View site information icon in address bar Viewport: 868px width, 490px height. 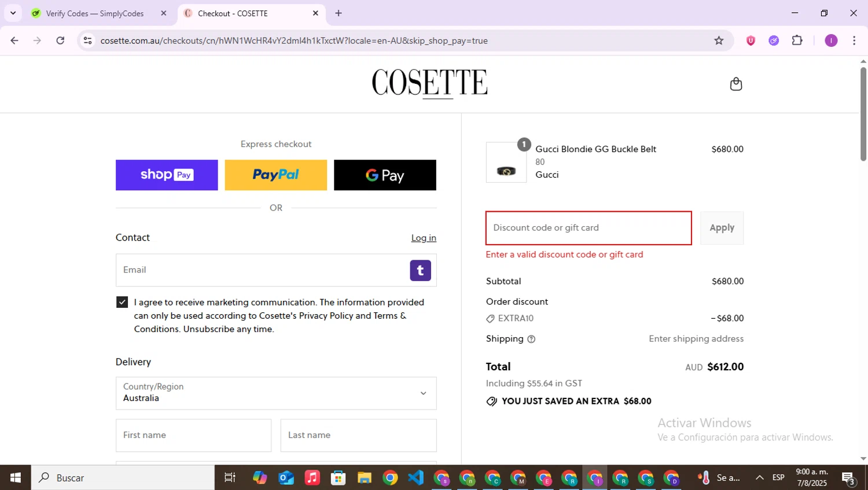point(87,40)
